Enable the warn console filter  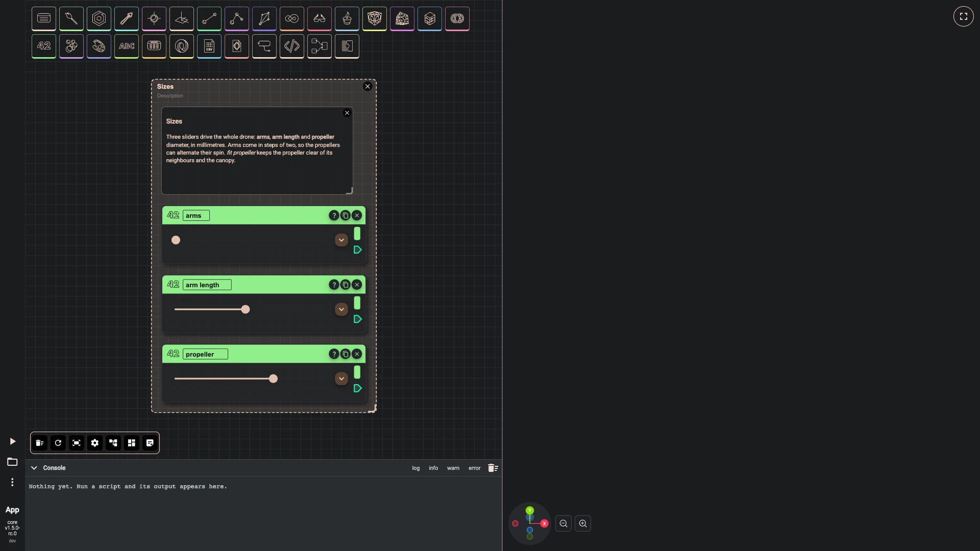[453, 468]
